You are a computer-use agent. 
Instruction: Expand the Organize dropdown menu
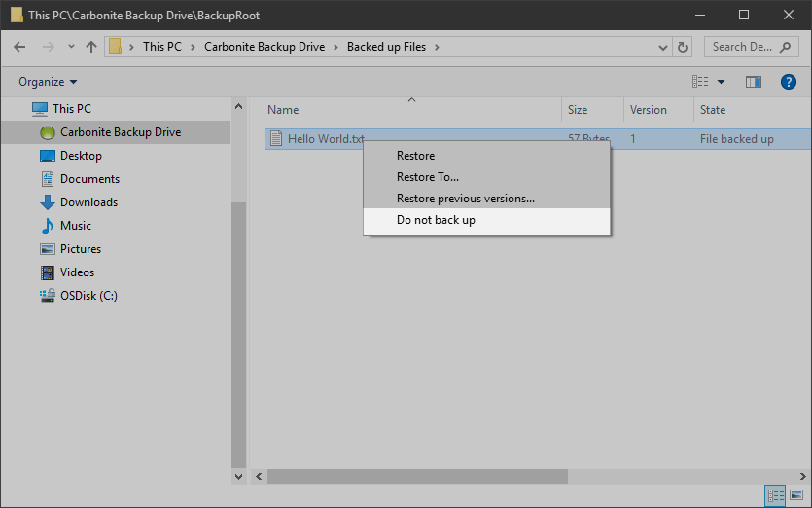point(48,82)
